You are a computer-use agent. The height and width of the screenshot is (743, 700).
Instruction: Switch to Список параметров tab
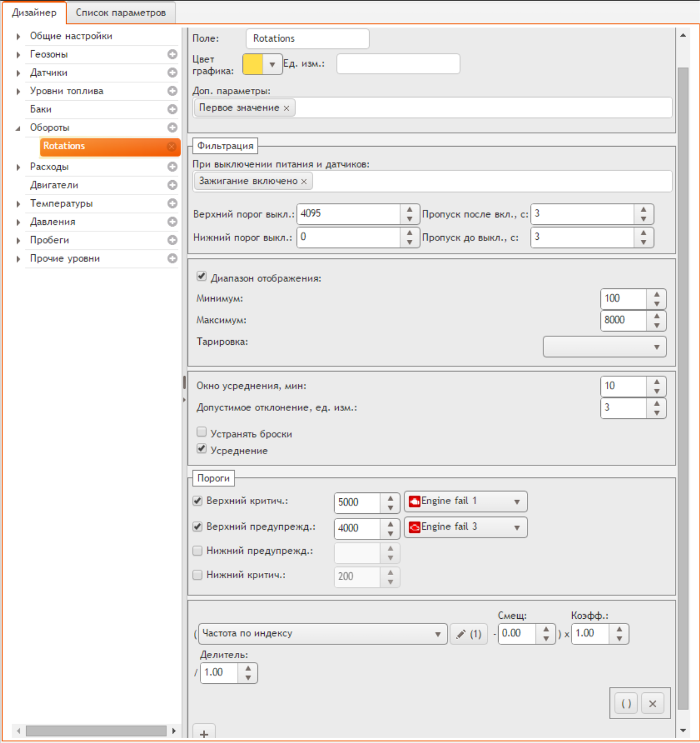tap(120, 12)
